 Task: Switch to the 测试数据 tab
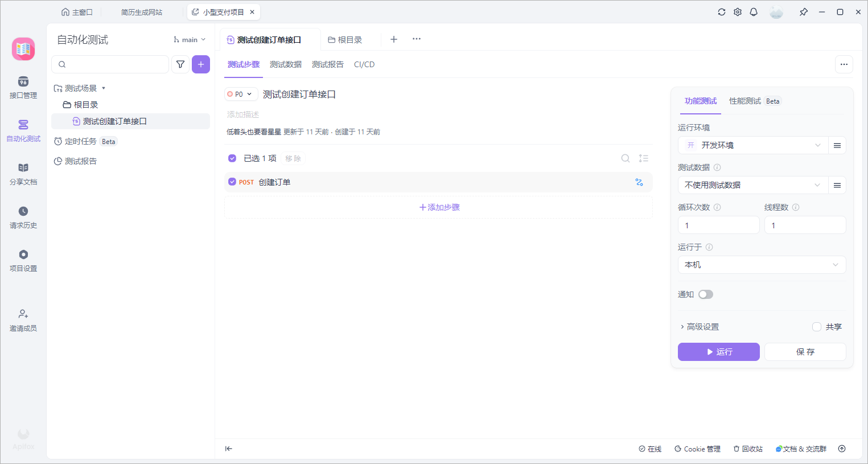click(x=286, y=64)
